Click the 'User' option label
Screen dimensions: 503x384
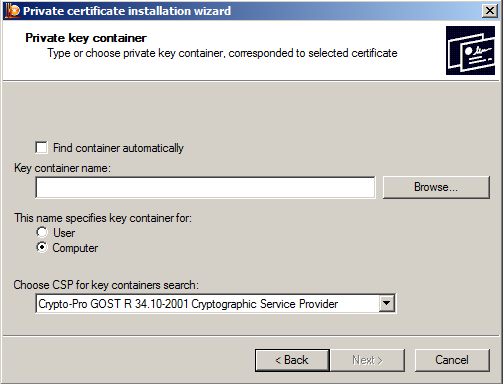64,233
